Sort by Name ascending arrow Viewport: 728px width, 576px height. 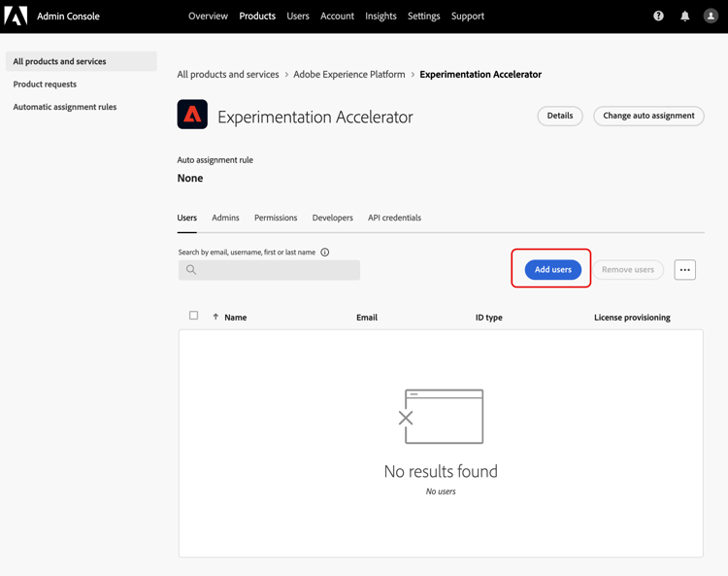point(215,317)
